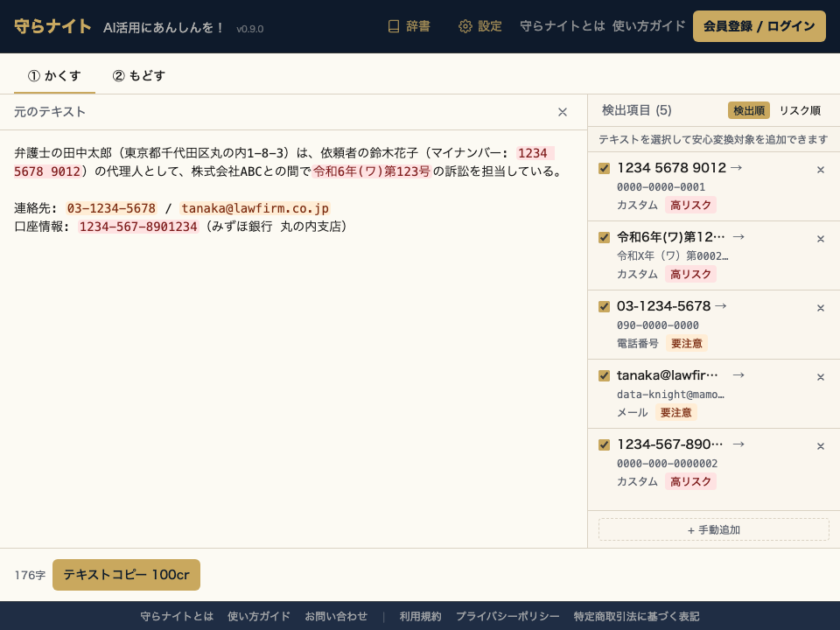This screenshot has height=630, width=840.
Task: Click highlighted tanaka@lawfirm.co.jp in text
Action: (255, 208)
